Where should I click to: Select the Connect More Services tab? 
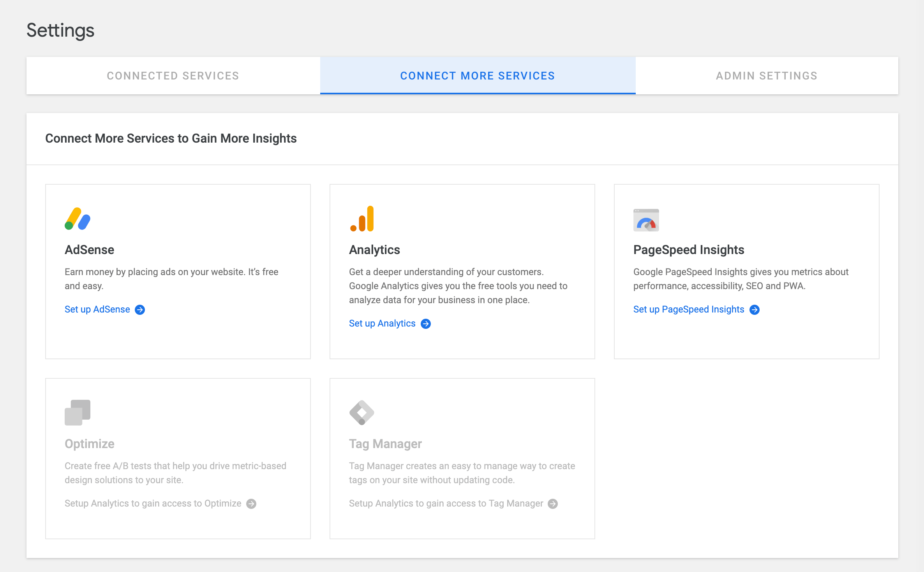pos(478,76)
